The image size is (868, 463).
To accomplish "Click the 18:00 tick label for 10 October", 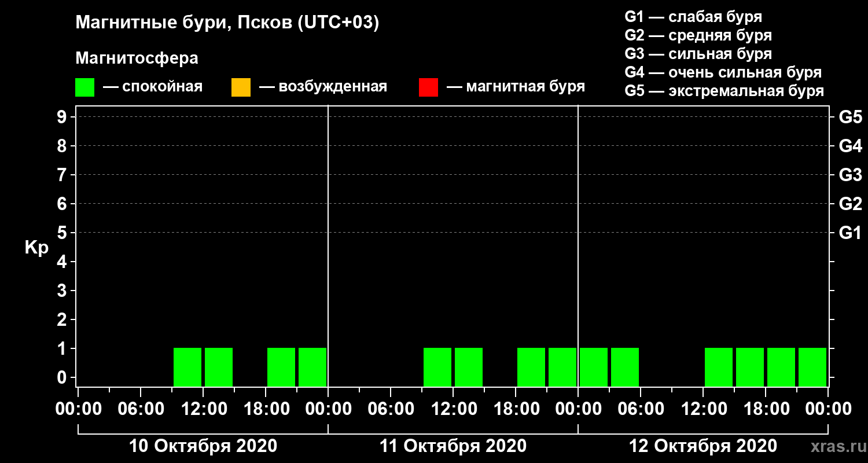I will point(266,409).
